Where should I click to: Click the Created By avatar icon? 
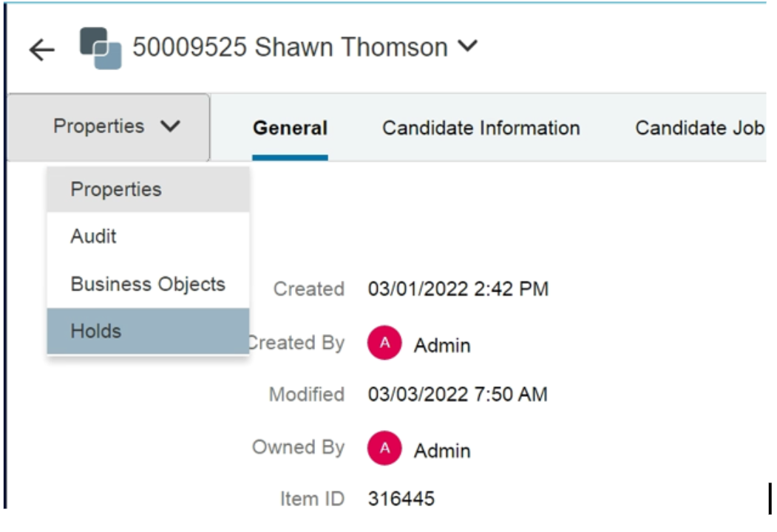click(384, 344)
